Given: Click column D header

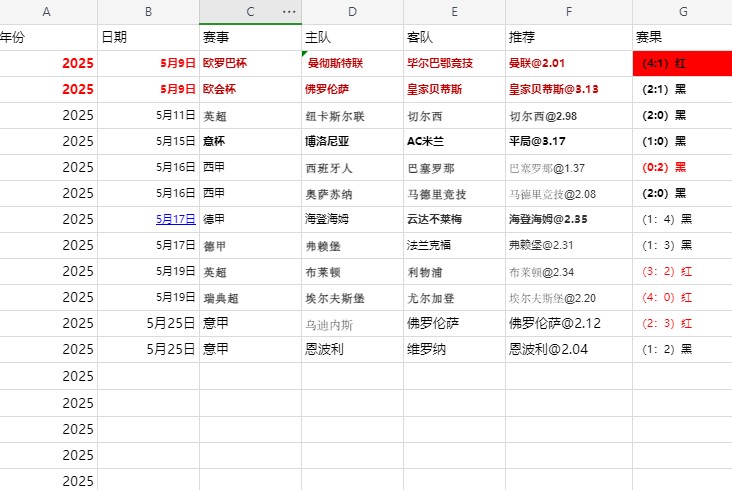Looking at the screenshot, I should (x=352, y=12).
